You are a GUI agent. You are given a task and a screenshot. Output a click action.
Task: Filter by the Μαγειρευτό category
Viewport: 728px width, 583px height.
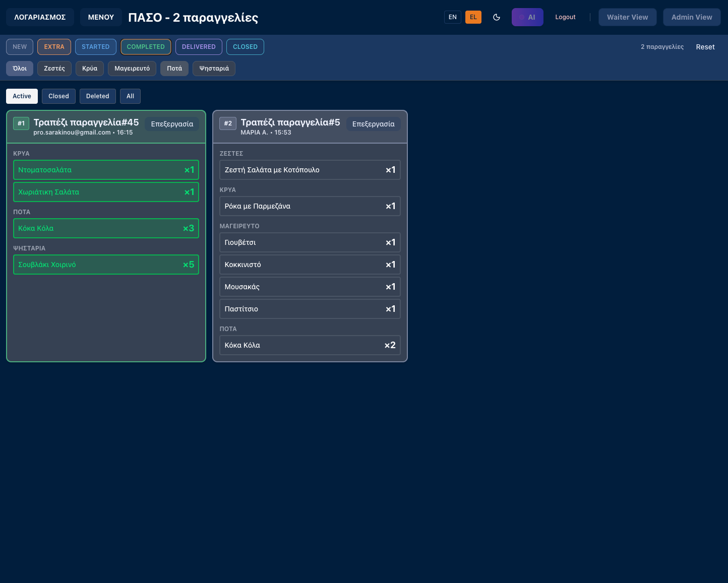point(132,69)
